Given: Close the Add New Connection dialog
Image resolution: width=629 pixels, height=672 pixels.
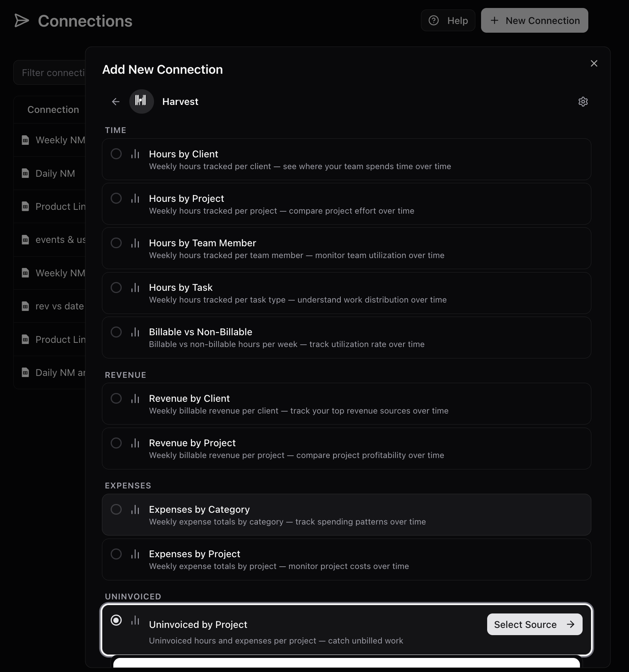Looking at the screenshot, I should [594, 63].
